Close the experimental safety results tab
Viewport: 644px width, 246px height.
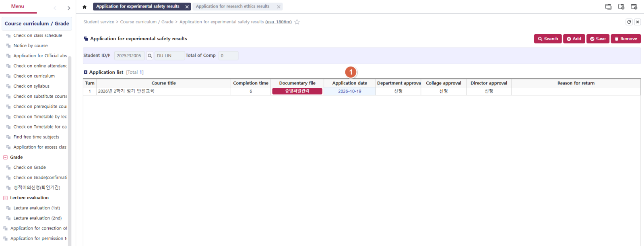(x=187, y=7)
